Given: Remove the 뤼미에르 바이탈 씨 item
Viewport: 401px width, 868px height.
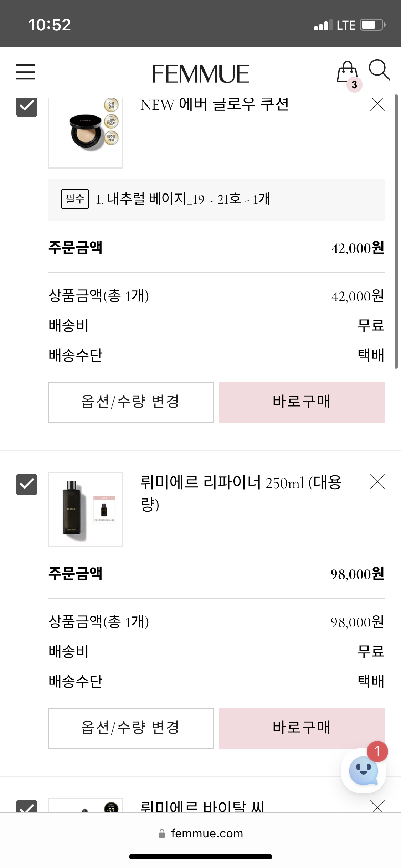Looking at the screenshot, I should point(377,806).
